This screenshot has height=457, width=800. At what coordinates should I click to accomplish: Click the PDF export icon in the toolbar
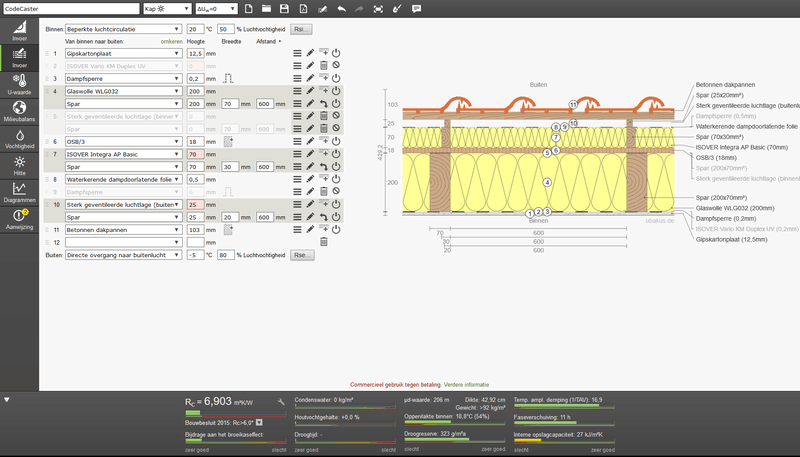point(303,8)
